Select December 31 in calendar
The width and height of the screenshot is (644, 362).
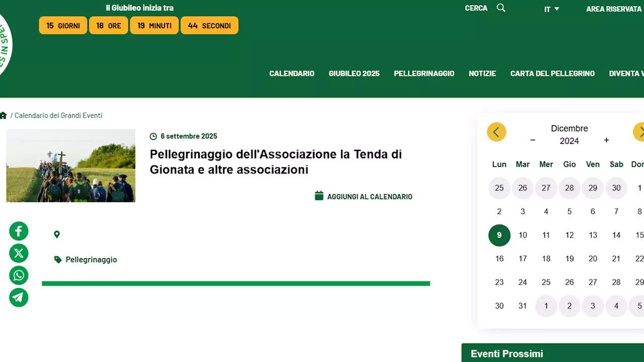click(x=523, y=306)
